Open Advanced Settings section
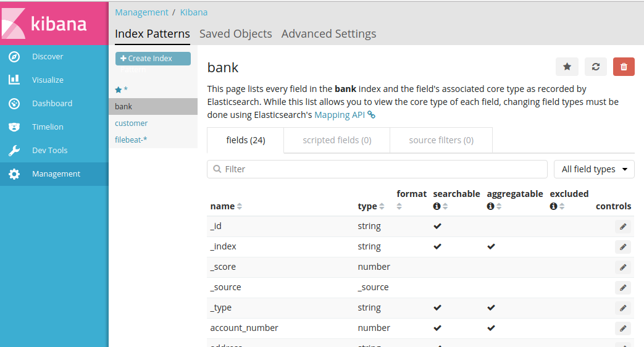The width and height of the screenshot is (644, 347). (328, 34)
